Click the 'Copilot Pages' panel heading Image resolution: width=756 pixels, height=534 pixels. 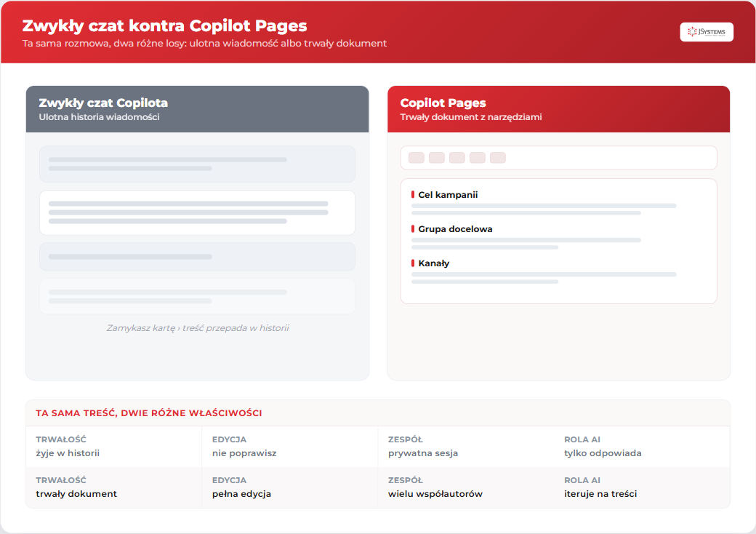[443, 103]
